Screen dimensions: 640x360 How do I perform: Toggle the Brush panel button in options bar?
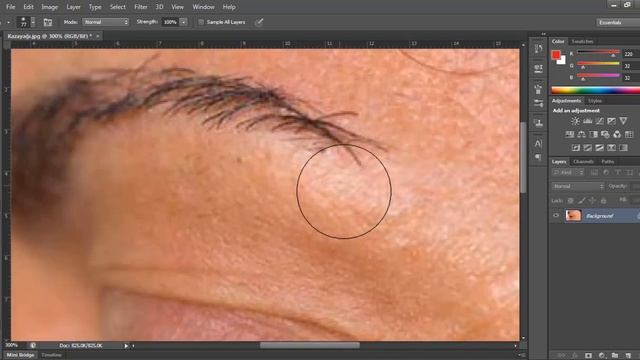point(48,22)
